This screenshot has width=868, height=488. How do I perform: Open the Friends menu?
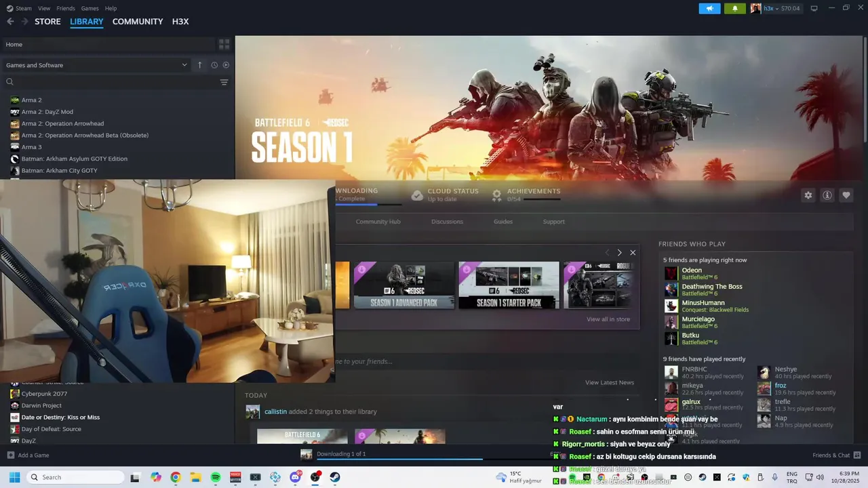pyautogui.click(x=66, y=8)
